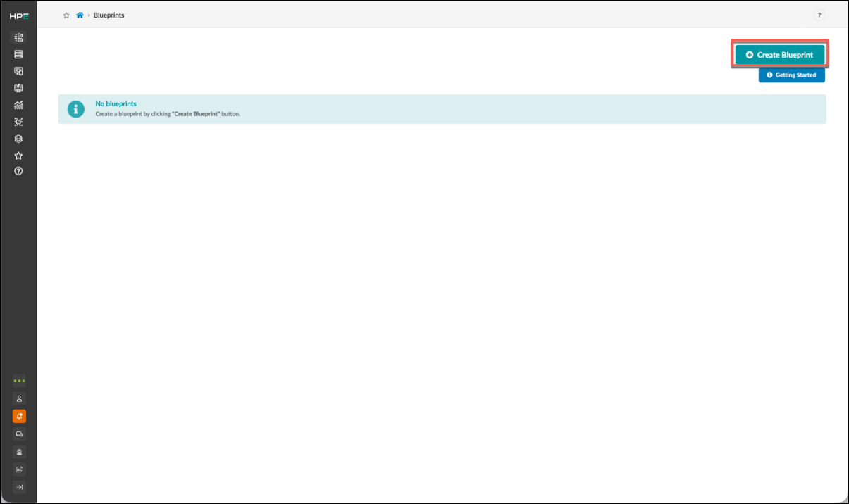The height and width of the screenshot is (504, 849).
Task: Expand the sidebar with the arrow icon
Action: tap(19, 486)
